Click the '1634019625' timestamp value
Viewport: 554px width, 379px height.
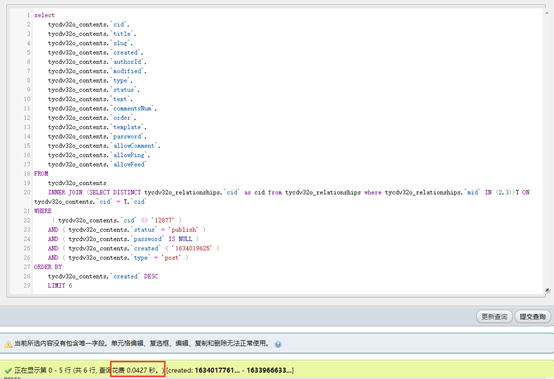(193, 248)
